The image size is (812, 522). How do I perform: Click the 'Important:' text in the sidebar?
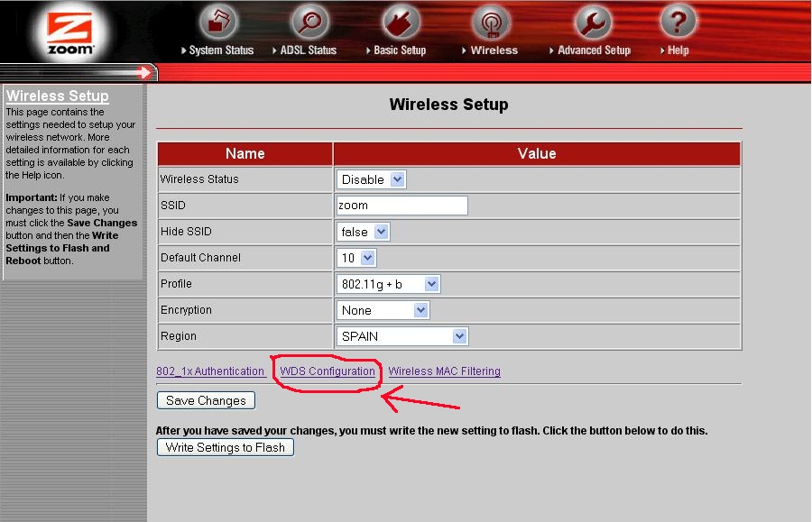[31, 197]
